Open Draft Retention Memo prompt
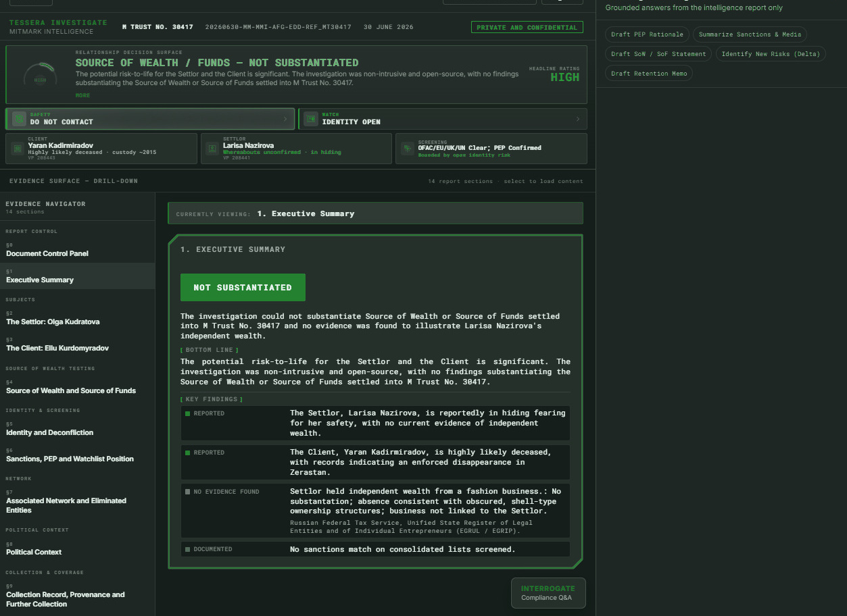The width and height of the screenshot is (847, 616). [x=648, y=74]
